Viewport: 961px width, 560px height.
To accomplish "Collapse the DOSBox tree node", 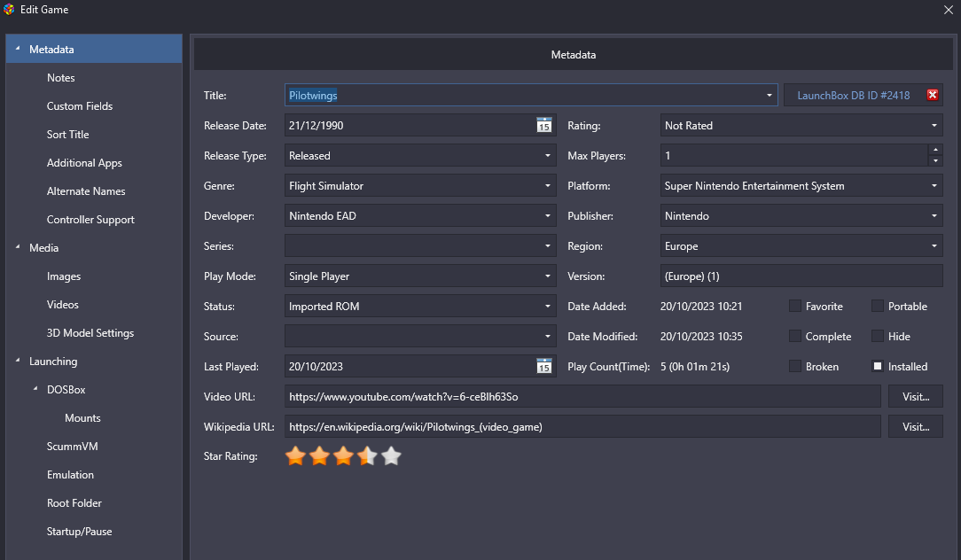I will pyautogui.click(x=35, y=388).
